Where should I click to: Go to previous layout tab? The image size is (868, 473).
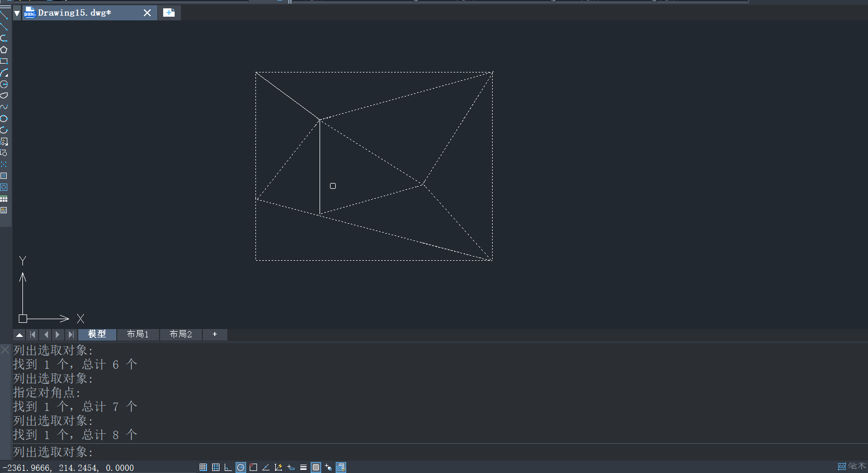coord(46,334)
